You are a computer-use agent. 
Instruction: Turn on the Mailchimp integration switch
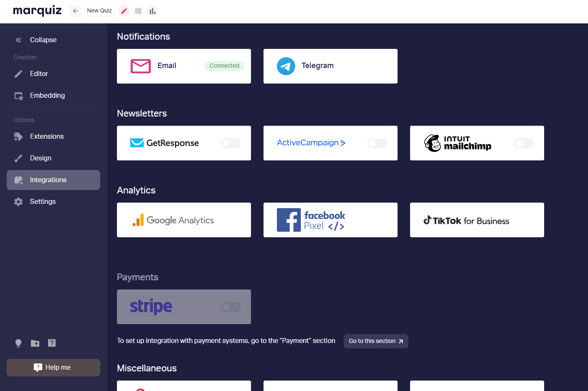524,143
